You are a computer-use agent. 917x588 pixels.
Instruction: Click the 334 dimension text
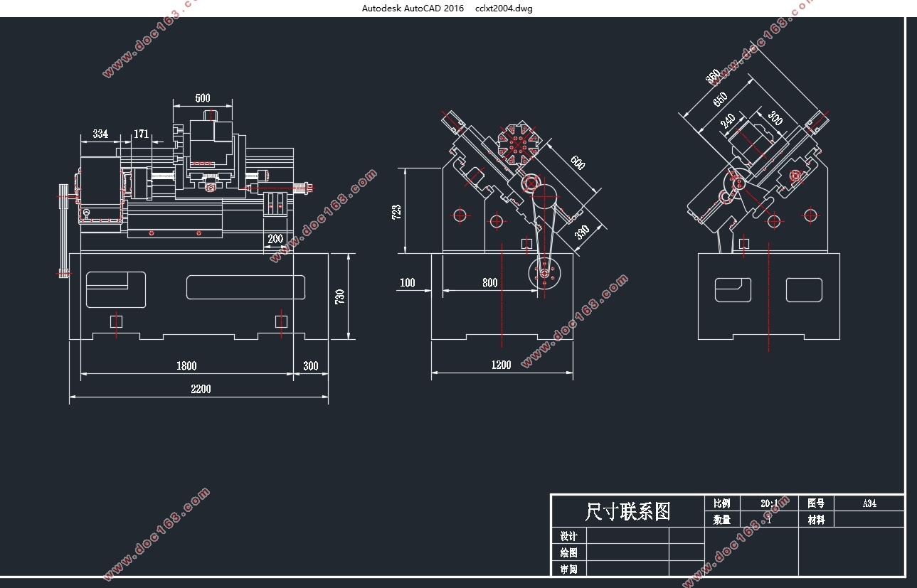coord(101,133)
